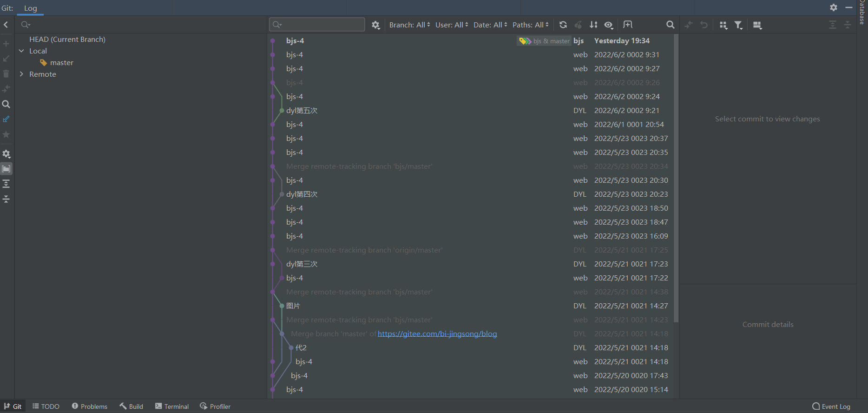The width and height of the screenshot is (868, 413).
Task: Select the commit dated 2022/6/2 0002 9:31
Action: (471, 55)
